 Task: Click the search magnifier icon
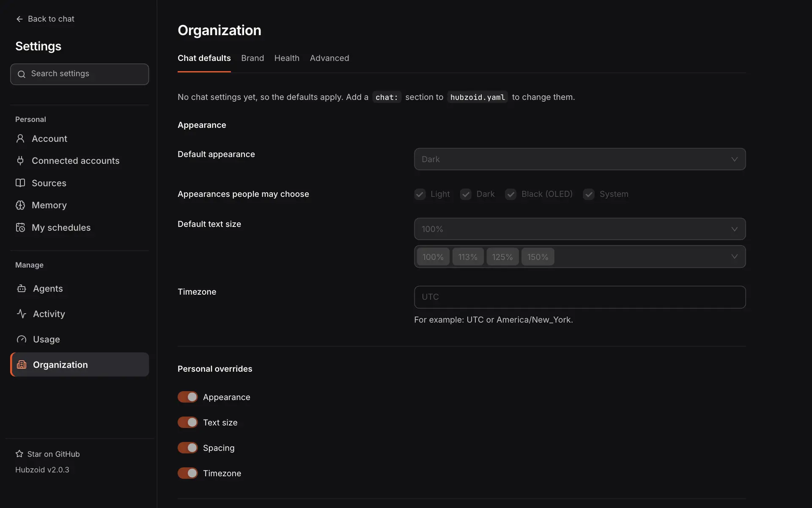22,74
